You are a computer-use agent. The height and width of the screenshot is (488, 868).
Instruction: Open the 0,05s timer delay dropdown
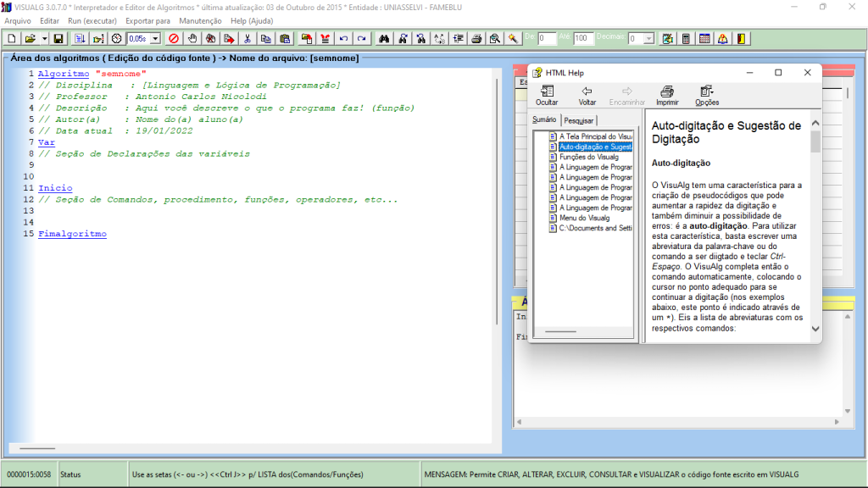coord(155,38)
